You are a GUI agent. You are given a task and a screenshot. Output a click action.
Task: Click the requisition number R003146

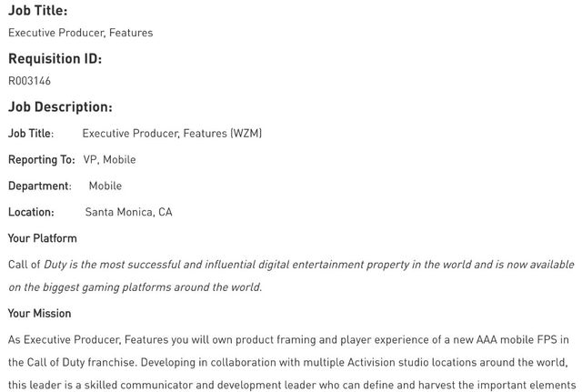29,81
